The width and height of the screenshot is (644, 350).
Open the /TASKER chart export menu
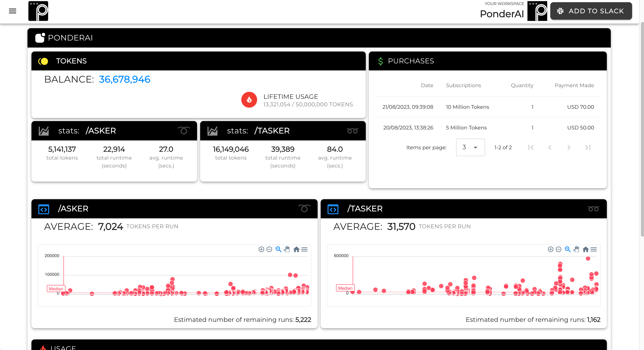click(594, 249)
